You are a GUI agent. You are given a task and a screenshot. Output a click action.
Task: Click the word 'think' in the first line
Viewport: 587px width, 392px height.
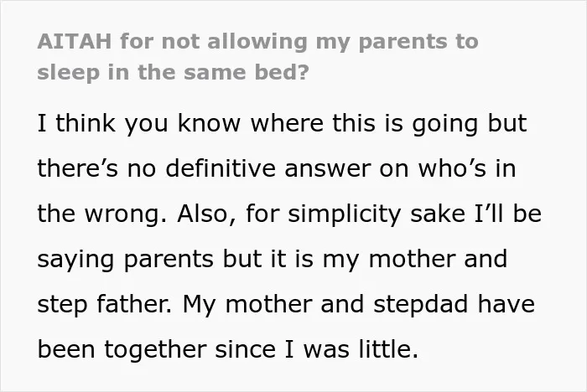pos(86,122)
